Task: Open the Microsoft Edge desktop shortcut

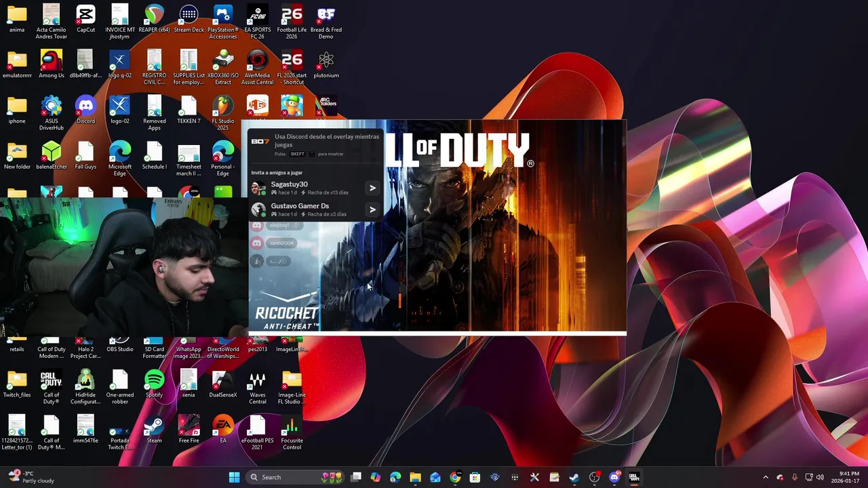Action: [x=120, y=159]
